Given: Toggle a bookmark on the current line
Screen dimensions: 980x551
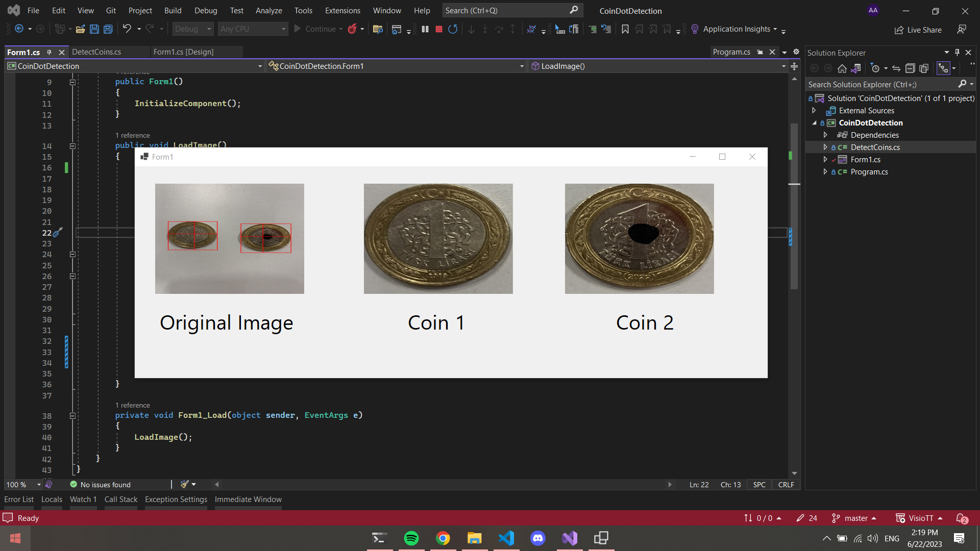Looking at the screenshot, I should (x=625, y=29).
